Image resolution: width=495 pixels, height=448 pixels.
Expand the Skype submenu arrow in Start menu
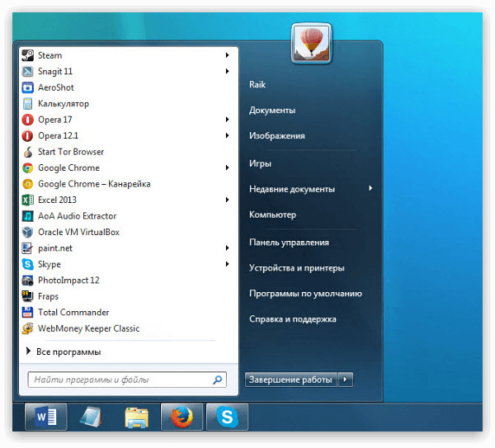[228, 264]
